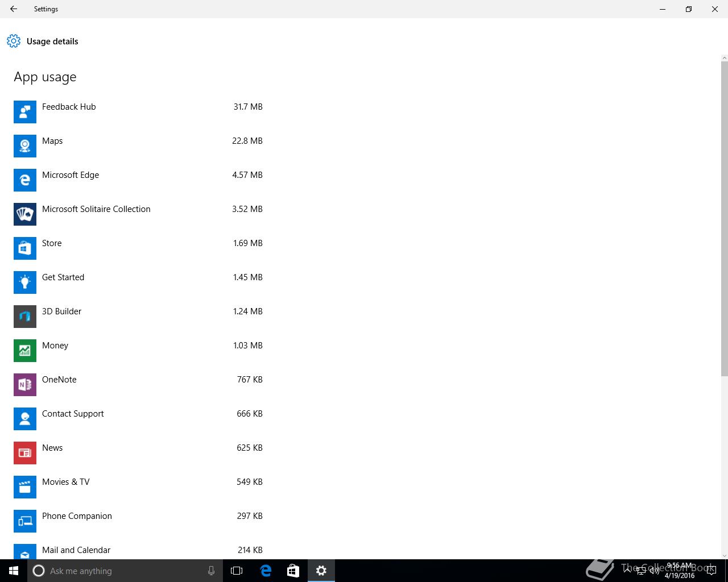This screenshot has height=582, width=728.
Task: Click the Get Started lightbulb icon
Action: (x=25, y=282)
